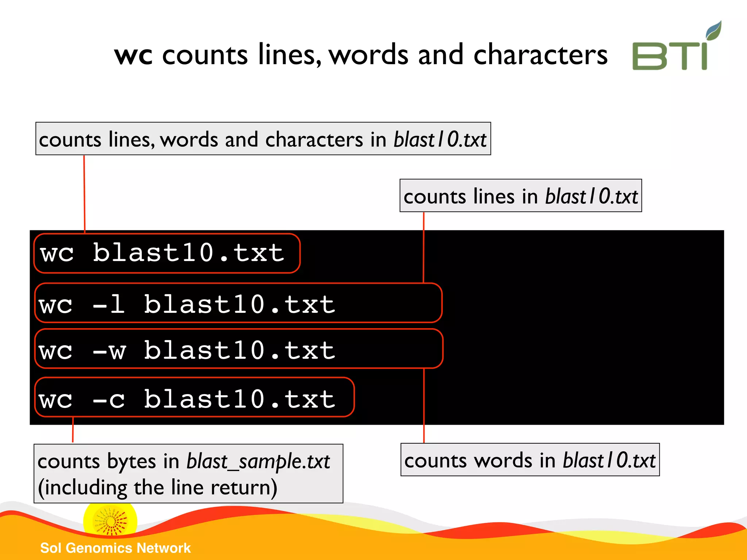
Task: Click the yellow sun logo icon
Action: [110, 521]
